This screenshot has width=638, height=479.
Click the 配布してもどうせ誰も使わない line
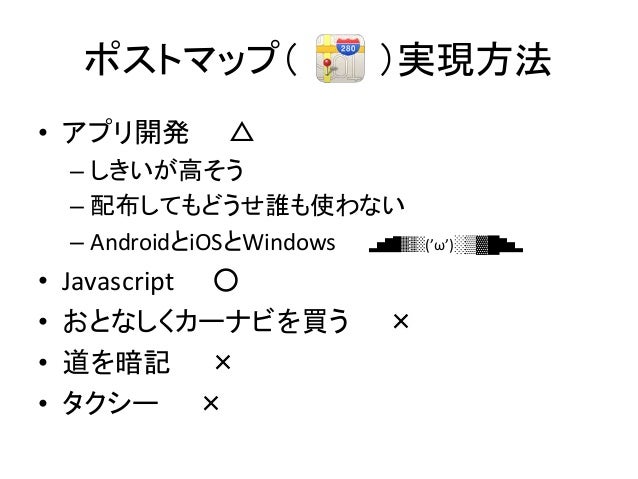247,205
